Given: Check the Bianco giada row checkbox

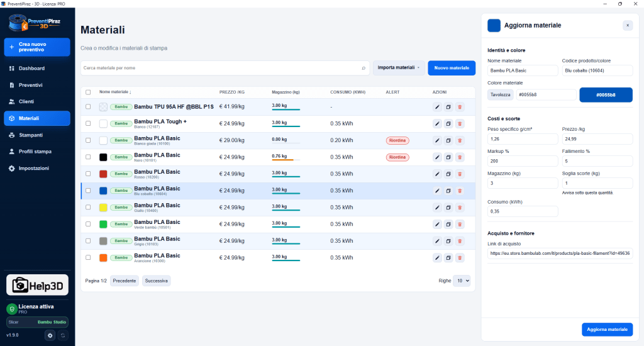Looking at the screenshot, I should click(x=88, y=140).
